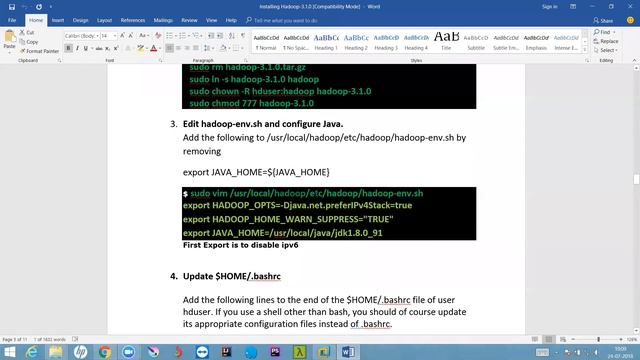Apply superscript formatting

[x=116, y=49]
